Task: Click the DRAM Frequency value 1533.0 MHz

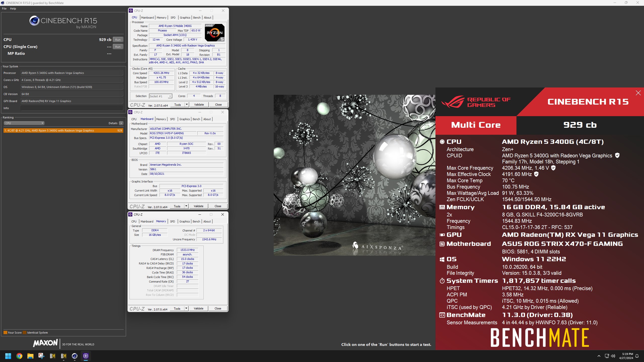Action: [x=187, y=250]
